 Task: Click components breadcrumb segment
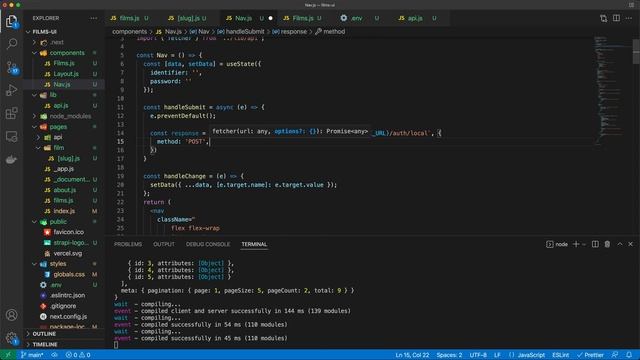tap(129, 31)
